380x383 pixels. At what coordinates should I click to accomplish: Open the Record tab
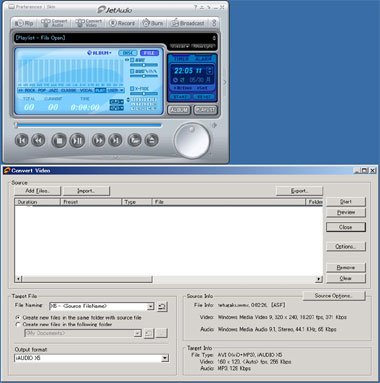coord(122,23)
